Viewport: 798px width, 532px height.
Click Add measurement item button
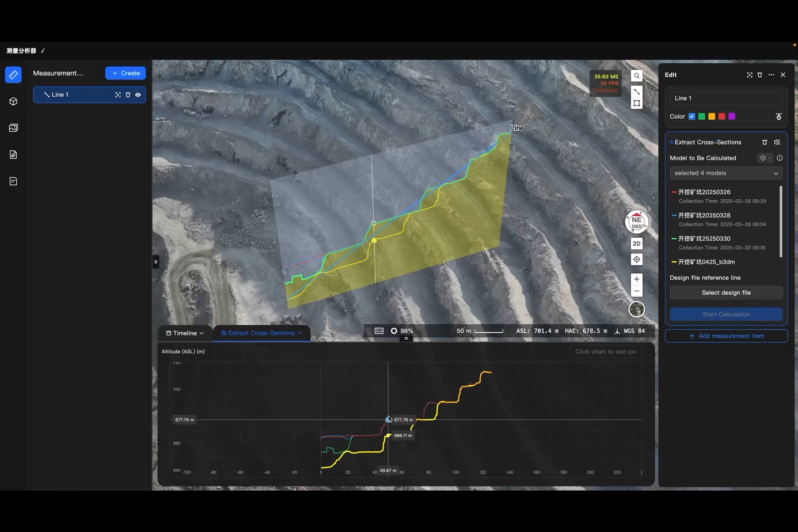[x=726, y=336]
